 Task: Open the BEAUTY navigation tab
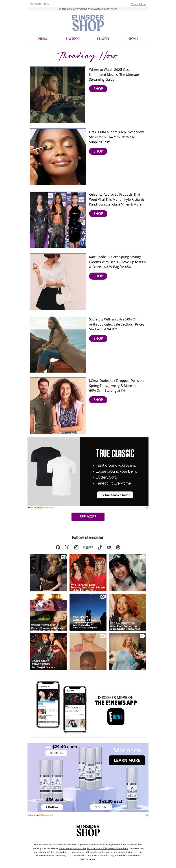tap(103, 38)
